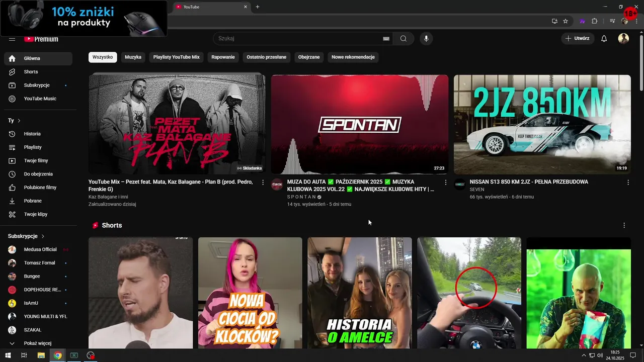Viewport: 644px width, 362px height.
Task: Click the magnifier search button
Action: (404, 39)
